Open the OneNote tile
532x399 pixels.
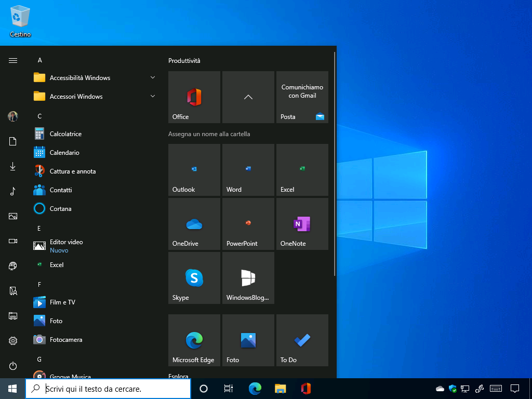(x=302, y=224)
